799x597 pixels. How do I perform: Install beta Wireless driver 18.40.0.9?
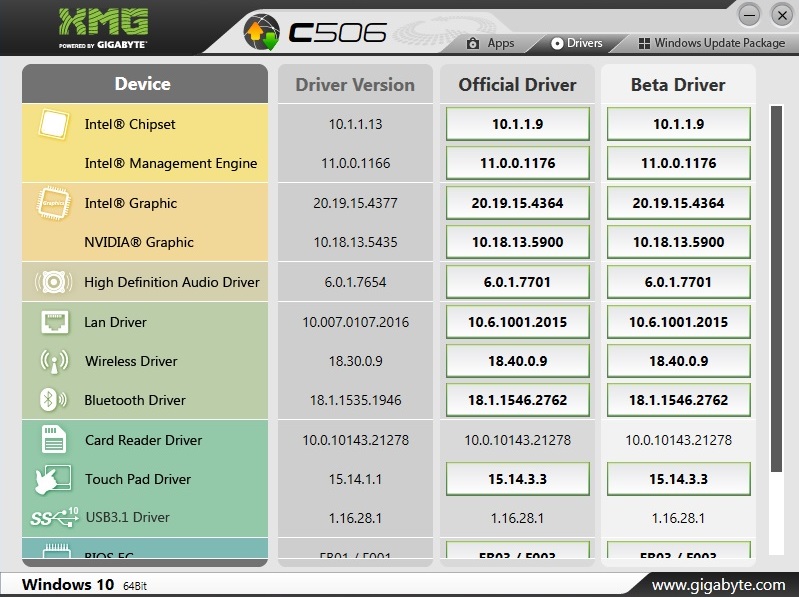click(678, 361)
